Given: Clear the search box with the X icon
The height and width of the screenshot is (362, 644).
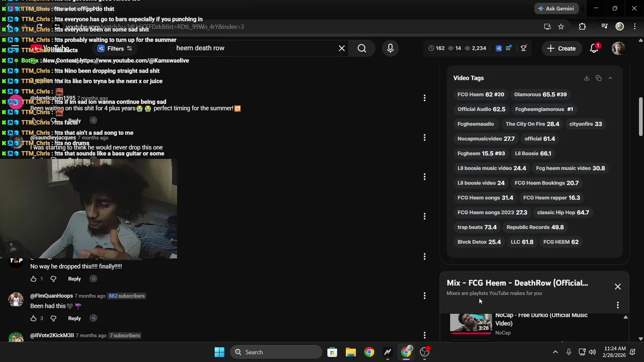Looking at the screenshot, I should click(x=342, y=48).
